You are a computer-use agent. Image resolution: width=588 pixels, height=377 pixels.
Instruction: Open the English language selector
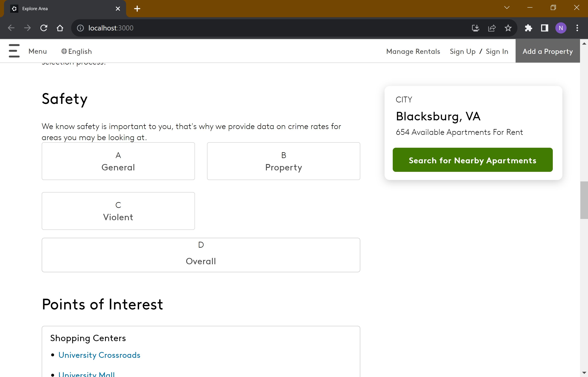pyautogui.click(x=80, y=51)
